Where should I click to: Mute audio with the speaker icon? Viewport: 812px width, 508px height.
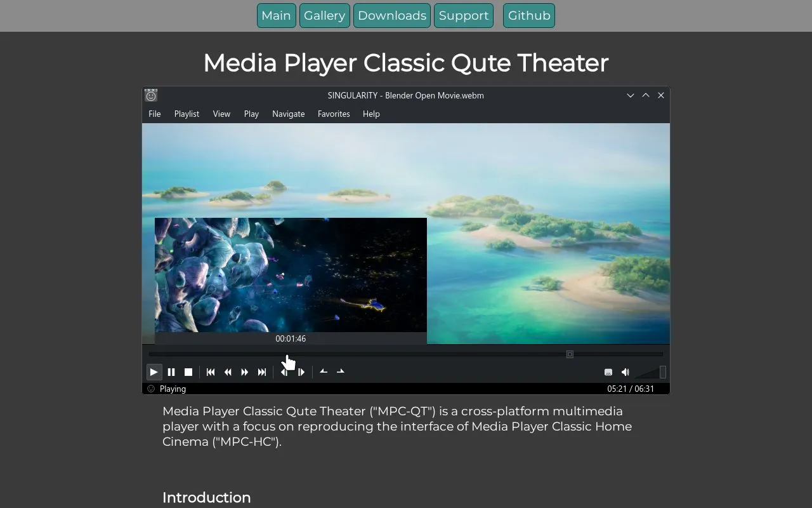coord(625,372)
